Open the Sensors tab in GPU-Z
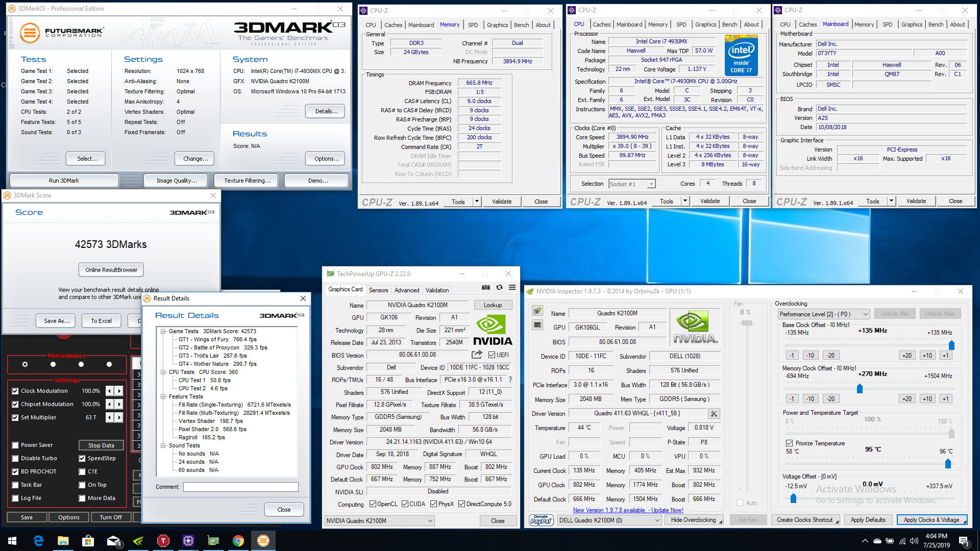The image size is (980, 551). pyautogui.click(x=379, y=290)
